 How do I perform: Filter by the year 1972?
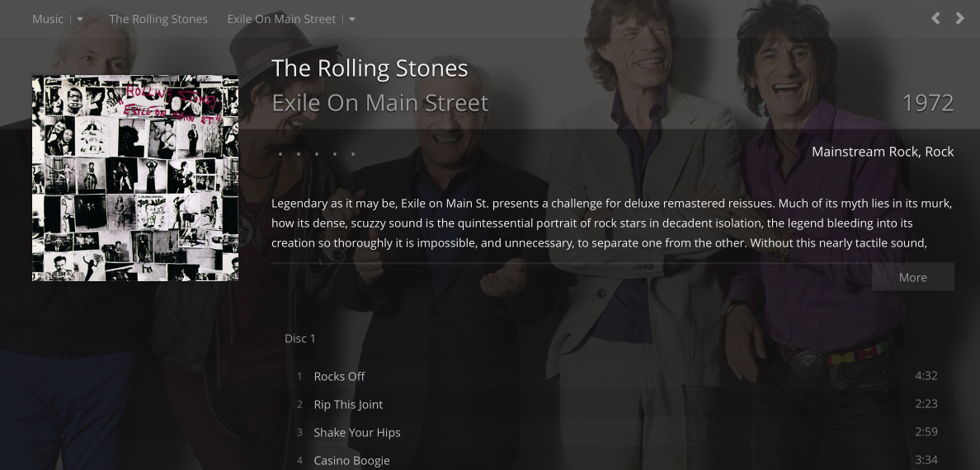click(x=927, y=103)
